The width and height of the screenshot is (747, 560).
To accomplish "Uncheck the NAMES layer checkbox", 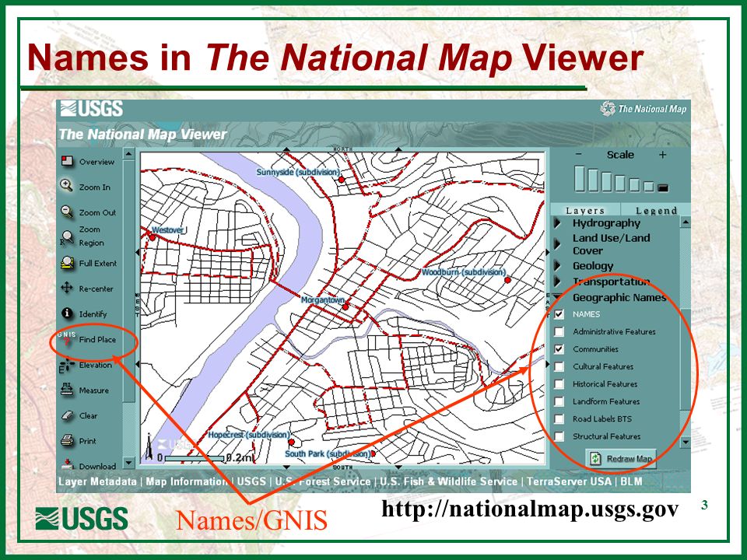I will (559, 313).
